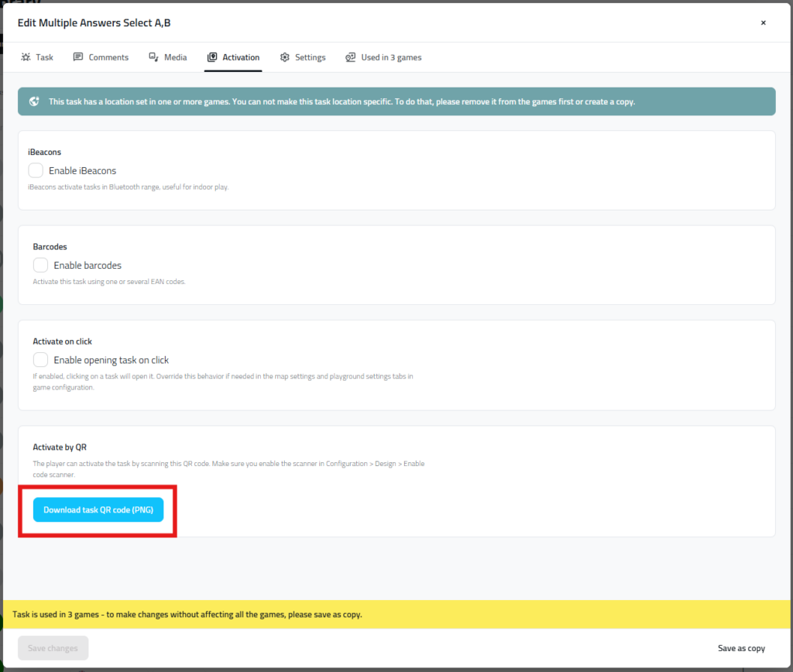793x672 pixels.
Task: Check Enable opening task on click
Action: (x=40, y=359)
